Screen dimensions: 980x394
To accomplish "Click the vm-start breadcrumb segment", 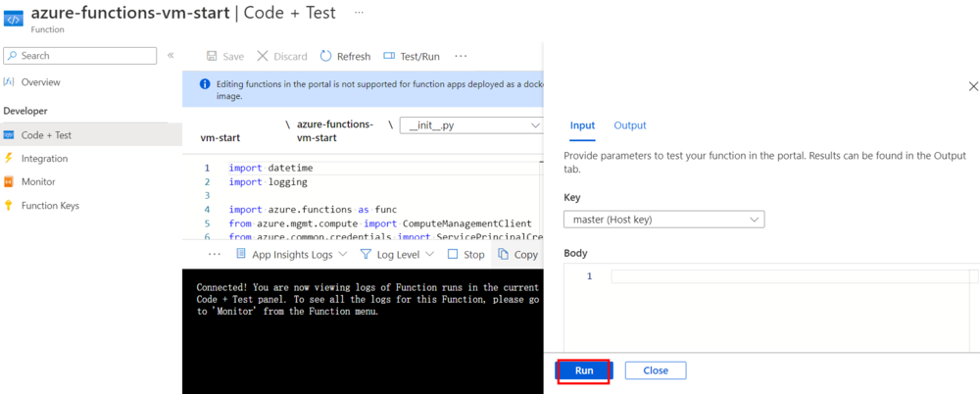I will click(x=220, y=137).
